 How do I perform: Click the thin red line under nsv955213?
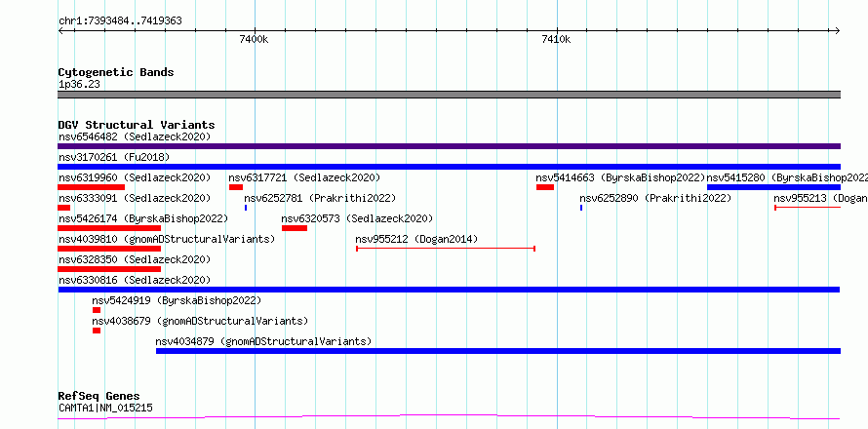pos(808,208)
